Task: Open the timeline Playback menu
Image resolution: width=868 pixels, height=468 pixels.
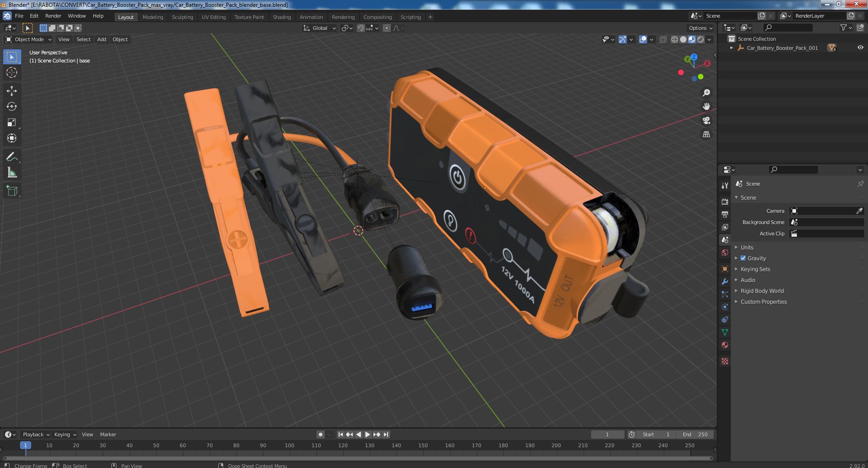Action: coord(36,435)
